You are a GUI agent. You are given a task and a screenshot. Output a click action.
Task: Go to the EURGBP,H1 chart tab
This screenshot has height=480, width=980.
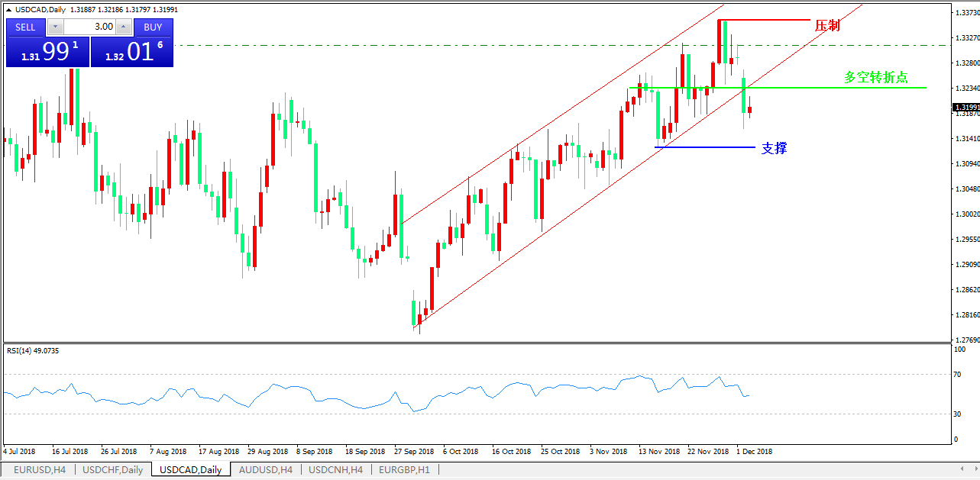click(x=404, y=470)
